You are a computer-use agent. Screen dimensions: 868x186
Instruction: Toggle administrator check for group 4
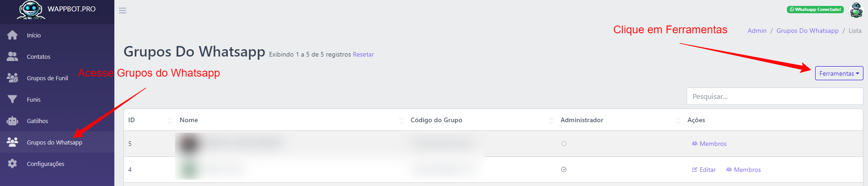(564, 170)
